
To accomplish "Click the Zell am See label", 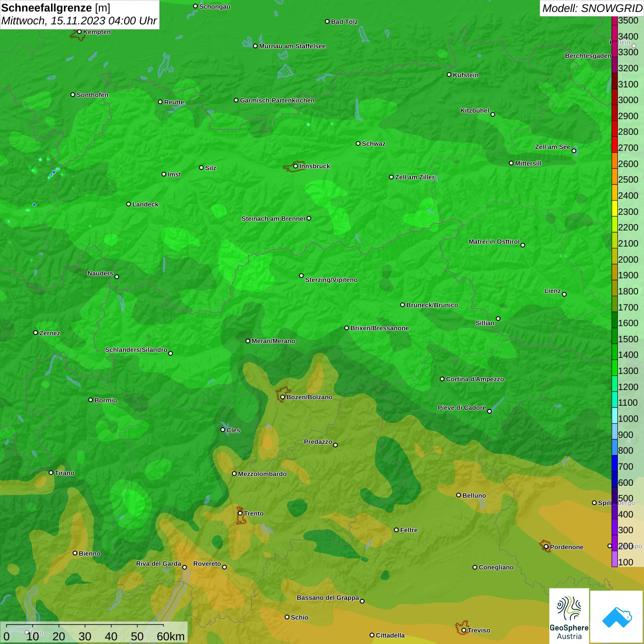I will click(x=552, y=147).
